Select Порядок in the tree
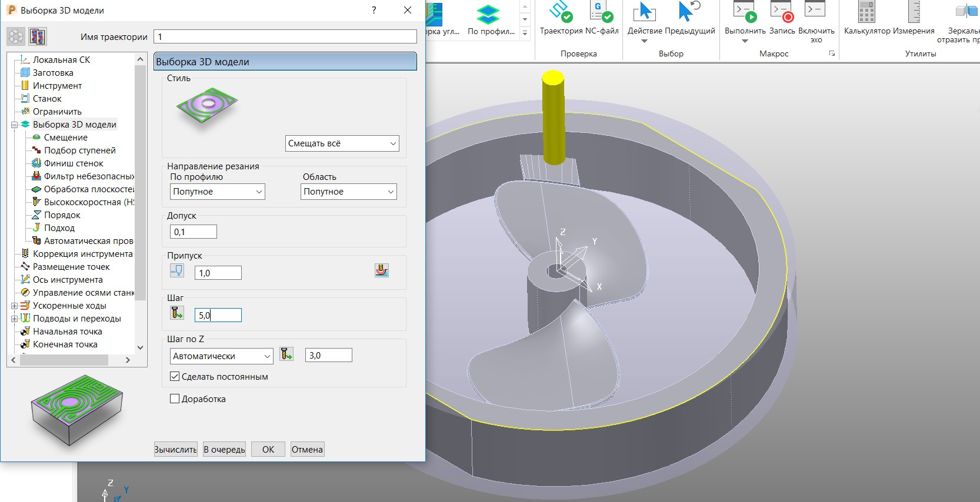The height and width of the screenshot is (502, 980). pos(62,215)
